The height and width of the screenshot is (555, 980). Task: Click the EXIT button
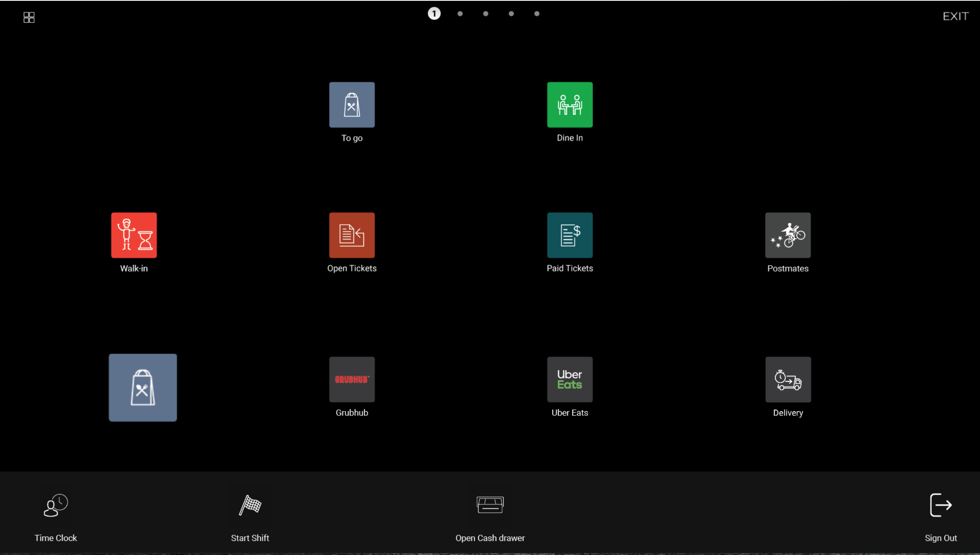click(955, 17)
